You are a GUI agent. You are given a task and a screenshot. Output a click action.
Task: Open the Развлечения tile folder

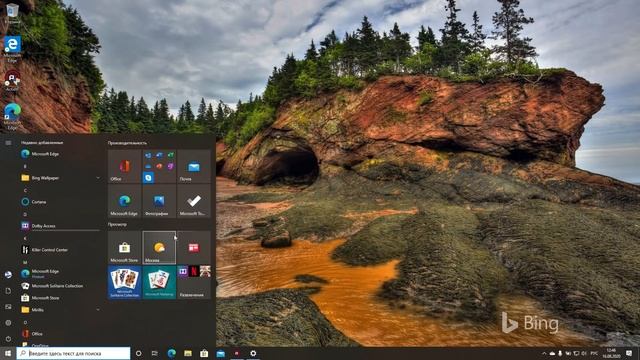click(x=194, y=282)
